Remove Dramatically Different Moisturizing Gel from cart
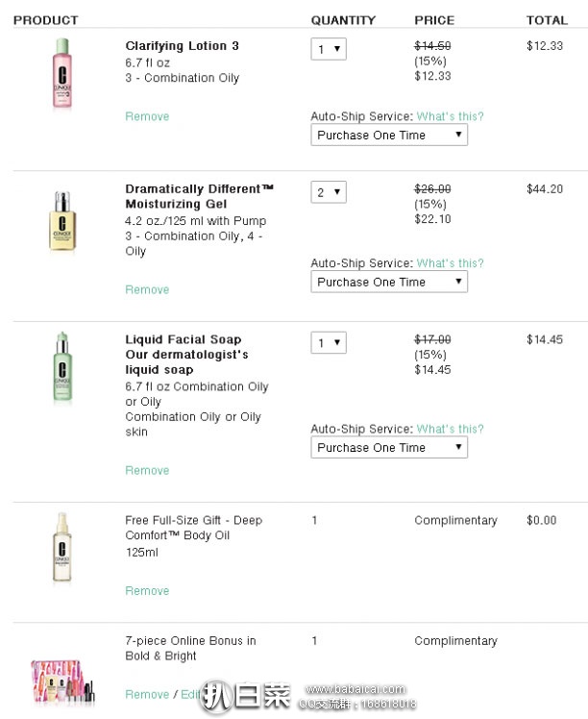 coord(147,289)
